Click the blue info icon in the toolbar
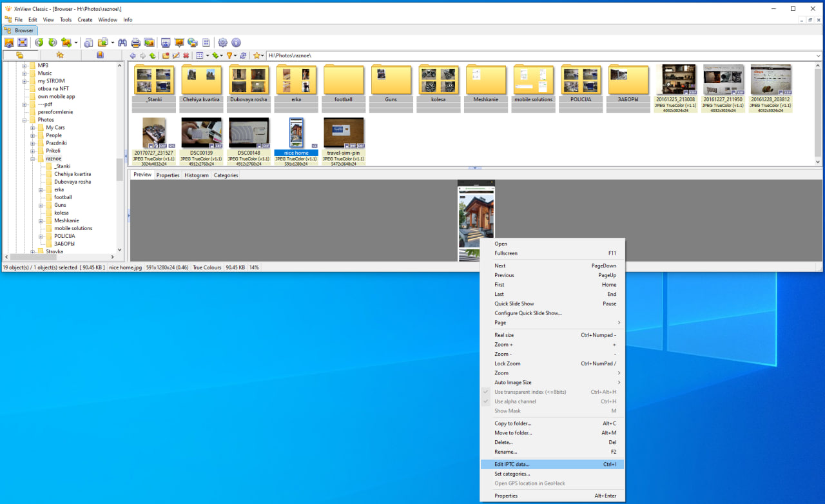The height and width of the screenshot is (504, 825). click(236, 43)
